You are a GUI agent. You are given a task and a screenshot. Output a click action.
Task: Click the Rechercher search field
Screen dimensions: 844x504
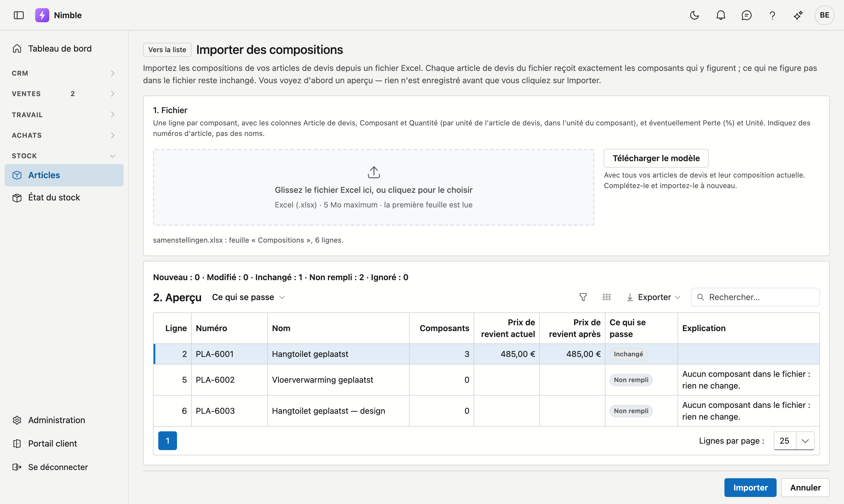[x=755, y=297]
